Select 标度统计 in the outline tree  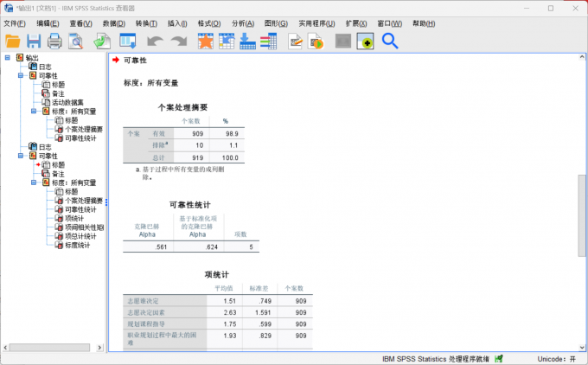(77, 245)
